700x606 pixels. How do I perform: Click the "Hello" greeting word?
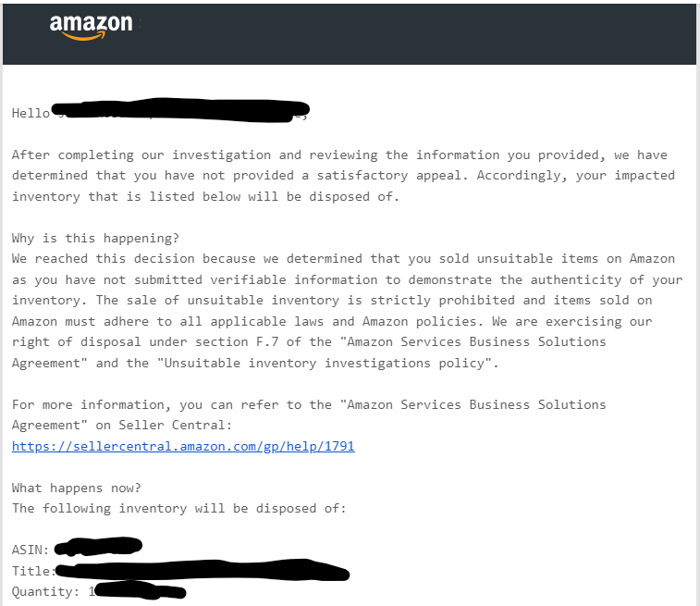point(31,114)
